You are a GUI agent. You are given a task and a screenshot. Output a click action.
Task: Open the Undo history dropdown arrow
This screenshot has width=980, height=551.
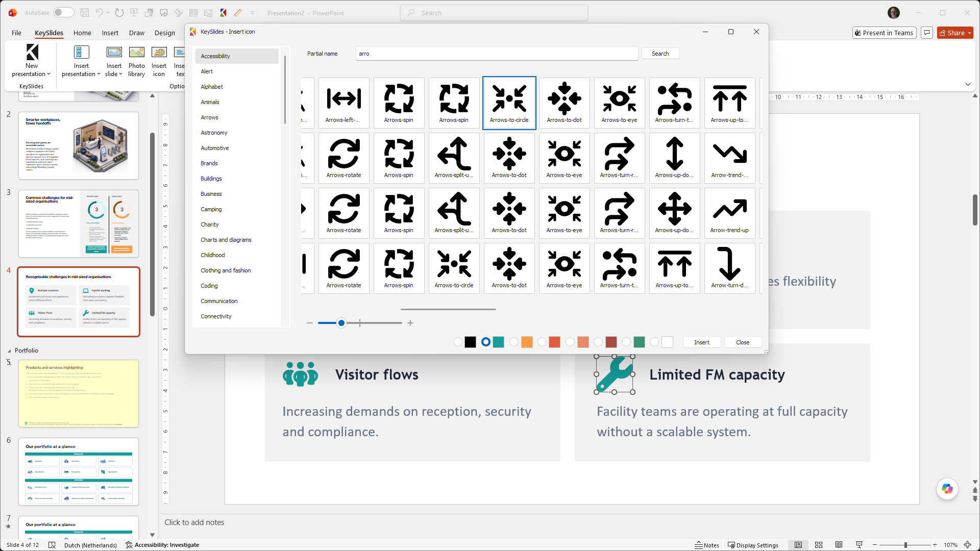(108, 13)
